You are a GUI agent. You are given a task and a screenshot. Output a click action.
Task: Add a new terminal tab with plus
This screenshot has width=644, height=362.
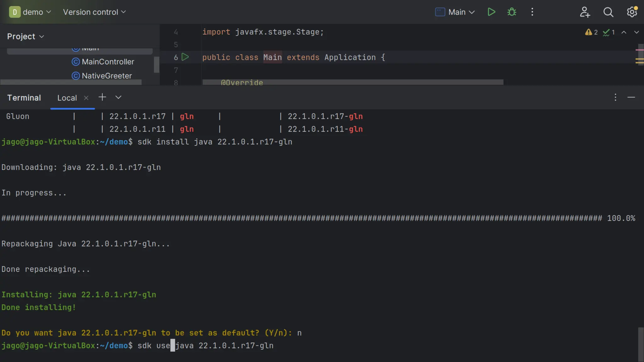coord(102,97)
